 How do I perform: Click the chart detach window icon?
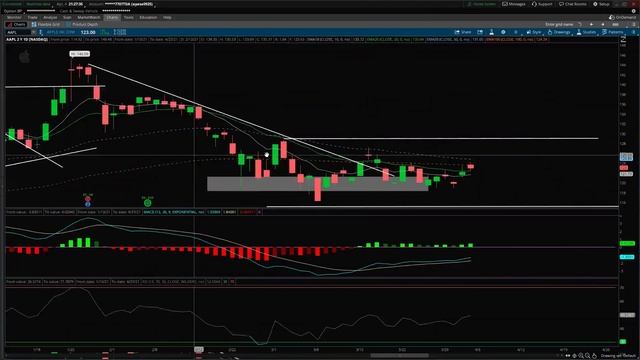tap(480, 32)
